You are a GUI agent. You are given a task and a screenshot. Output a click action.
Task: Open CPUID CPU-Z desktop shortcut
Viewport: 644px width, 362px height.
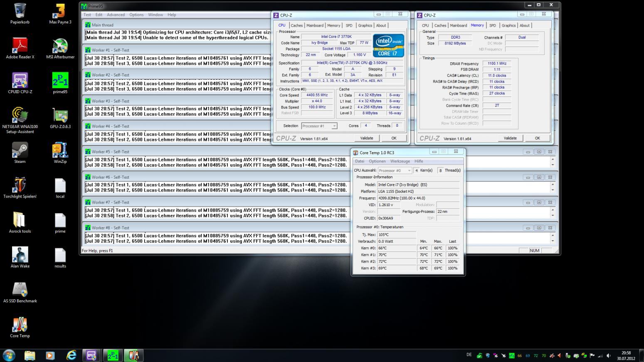click(20, 83)
